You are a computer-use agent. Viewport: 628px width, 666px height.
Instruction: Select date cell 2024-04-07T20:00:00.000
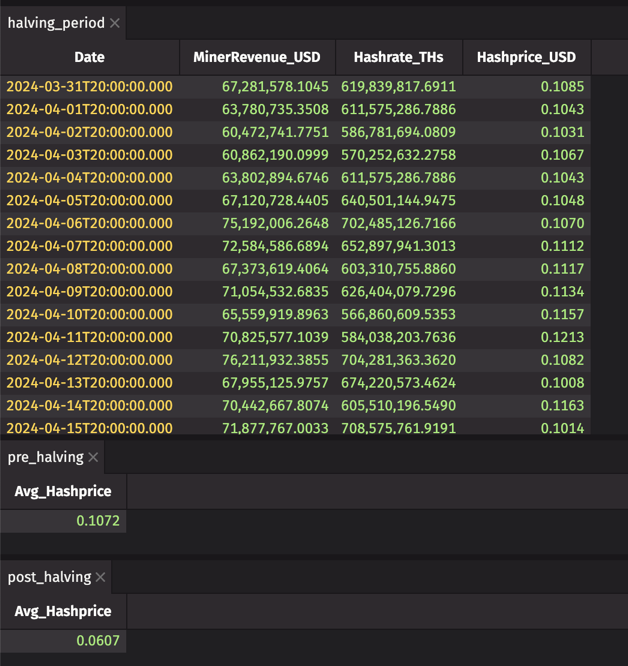[x=90, y=246]
